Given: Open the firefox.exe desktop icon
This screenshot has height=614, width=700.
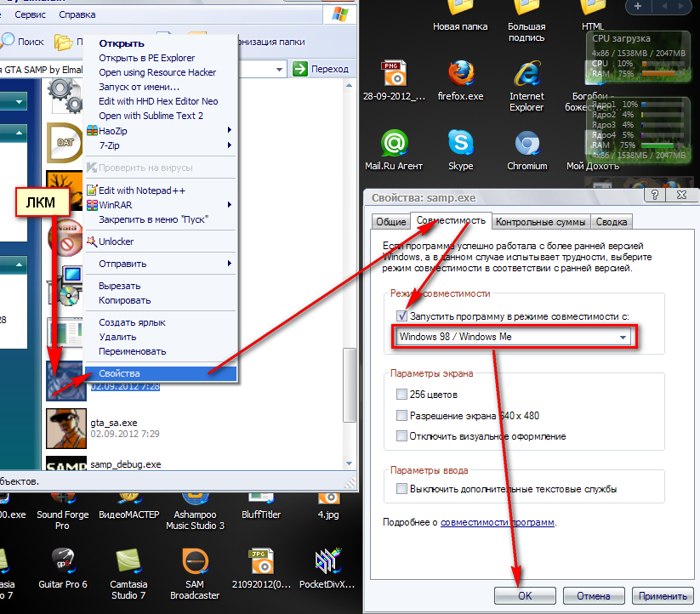Looking at the screenshot, I should [x=461, y=73].
